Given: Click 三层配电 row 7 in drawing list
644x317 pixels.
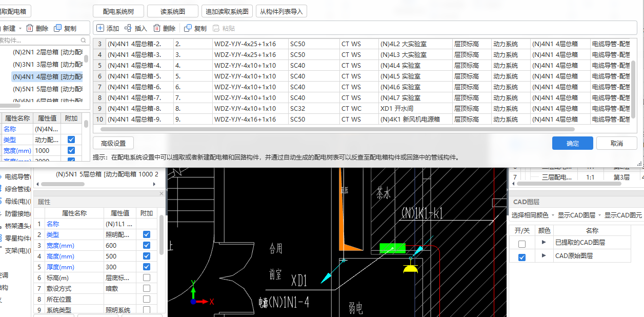Looking at the screenshot, I should coord(556,177).
